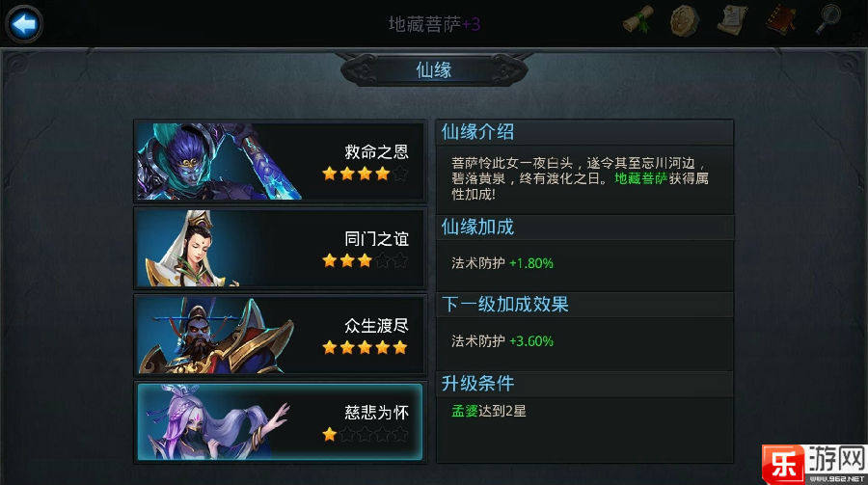Screen dimensions: 868x485
Task: Select the 救命之恩 bond entry
Action: click(280, 161)
